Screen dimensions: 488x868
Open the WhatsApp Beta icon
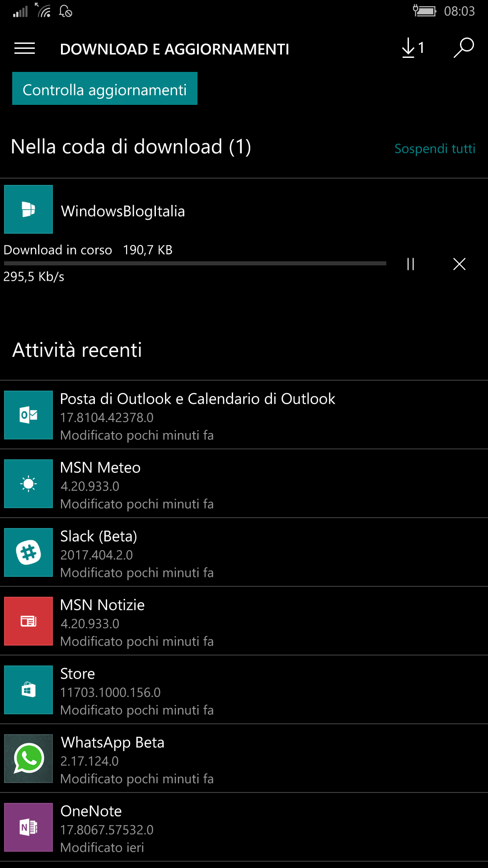(x=28, y=759)
